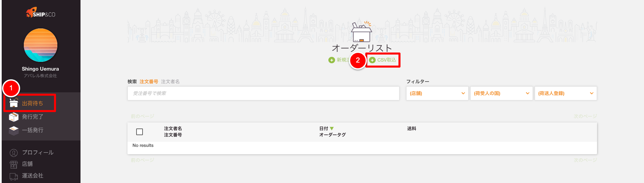Sort orders by 日付 column arrow
644x183 pixels.
click(x=332, y=128)
